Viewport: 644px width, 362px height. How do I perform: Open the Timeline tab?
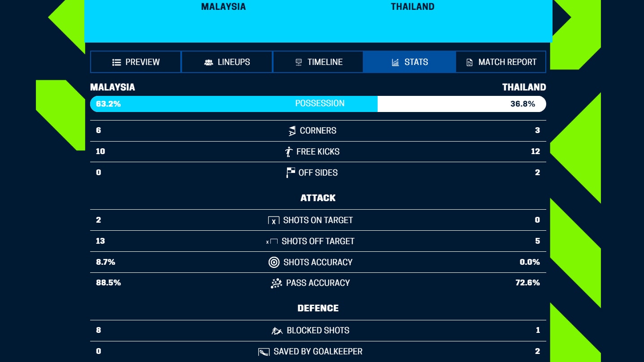coord(318,62)
